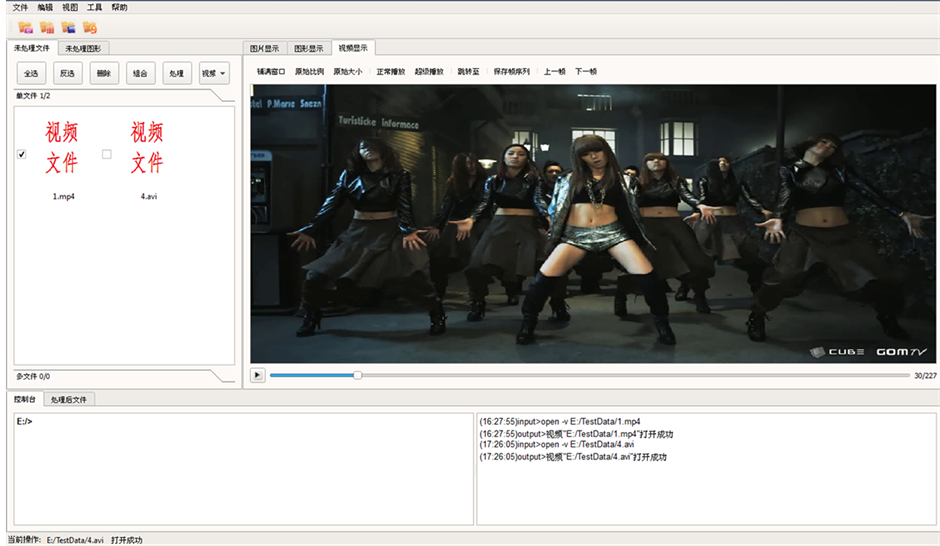Open the 工具 menu
The image size is (940, 546).
coord(95,7)
